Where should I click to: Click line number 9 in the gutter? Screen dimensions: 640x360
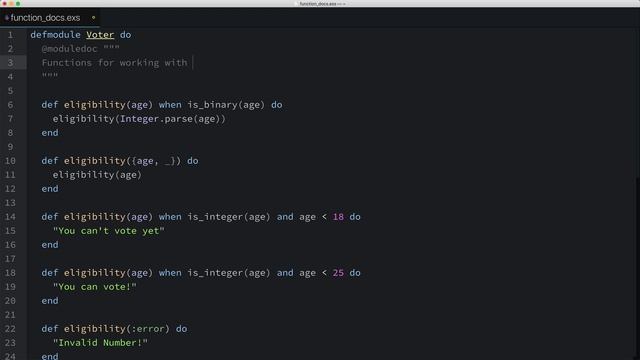tap(10, 147)
